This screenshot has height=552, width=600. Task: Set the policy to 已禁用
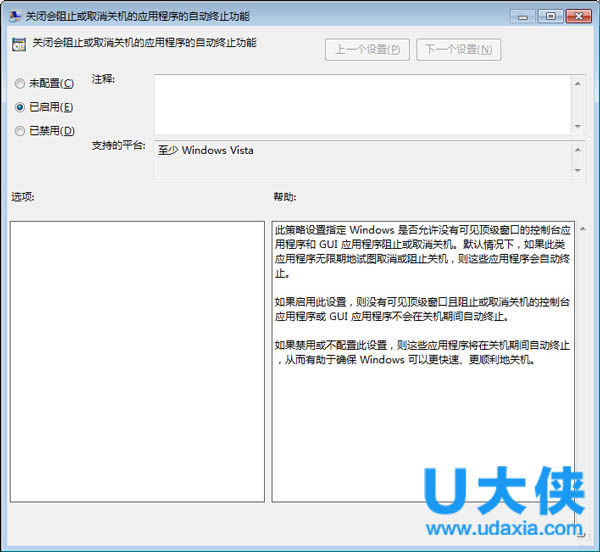click(20, 131)
